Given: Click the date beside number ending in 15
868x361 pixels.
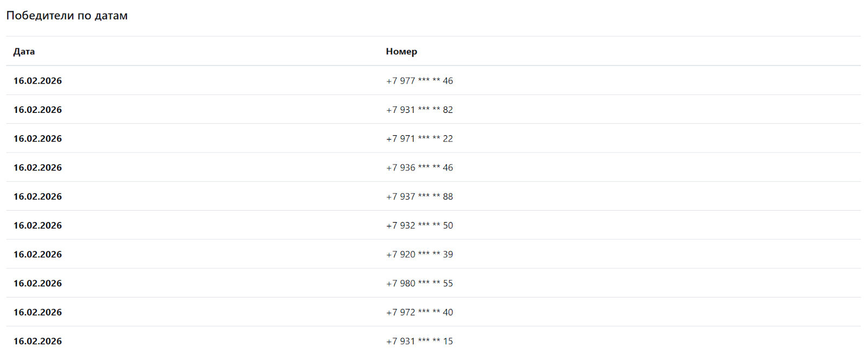Looking at the screenshot, I should pyautogui.click(x=38, y=341).
